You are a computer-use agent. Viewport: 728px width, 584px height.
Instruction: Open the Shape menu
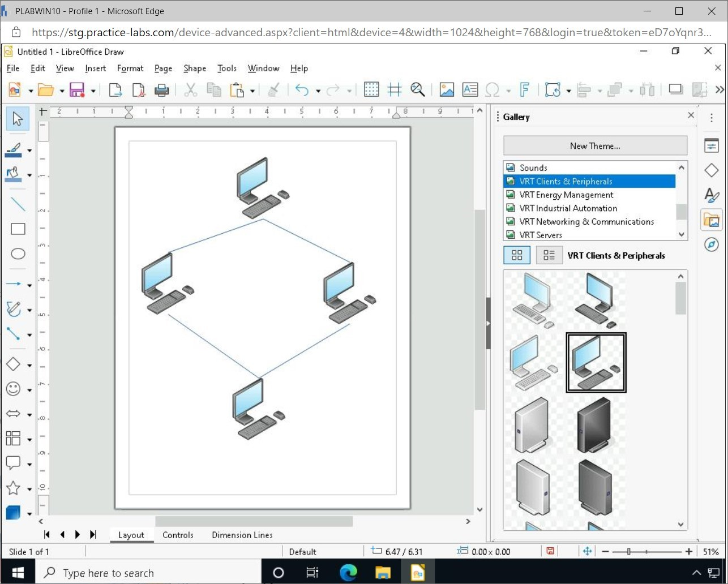pos(195,68)
